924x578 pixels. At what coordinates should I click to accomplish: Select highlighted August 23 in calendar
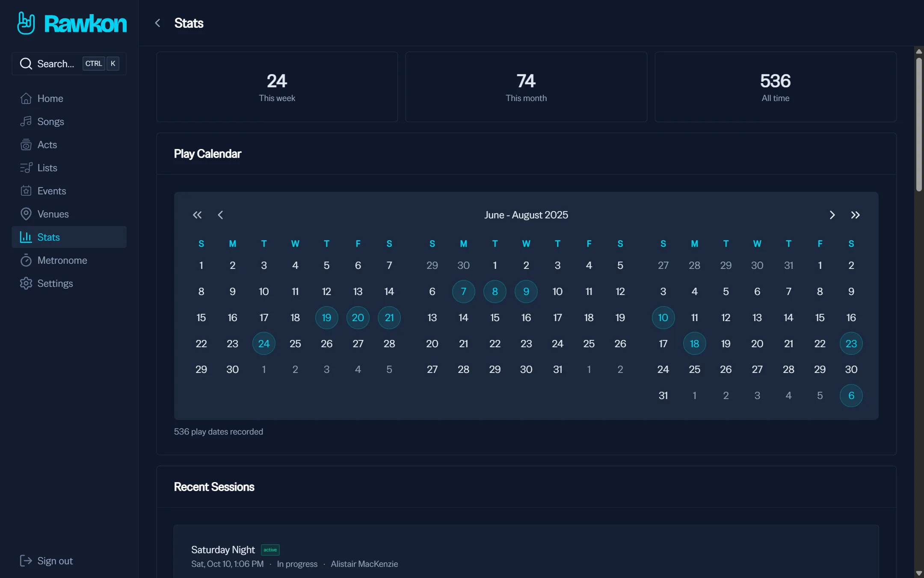(851, 343)
